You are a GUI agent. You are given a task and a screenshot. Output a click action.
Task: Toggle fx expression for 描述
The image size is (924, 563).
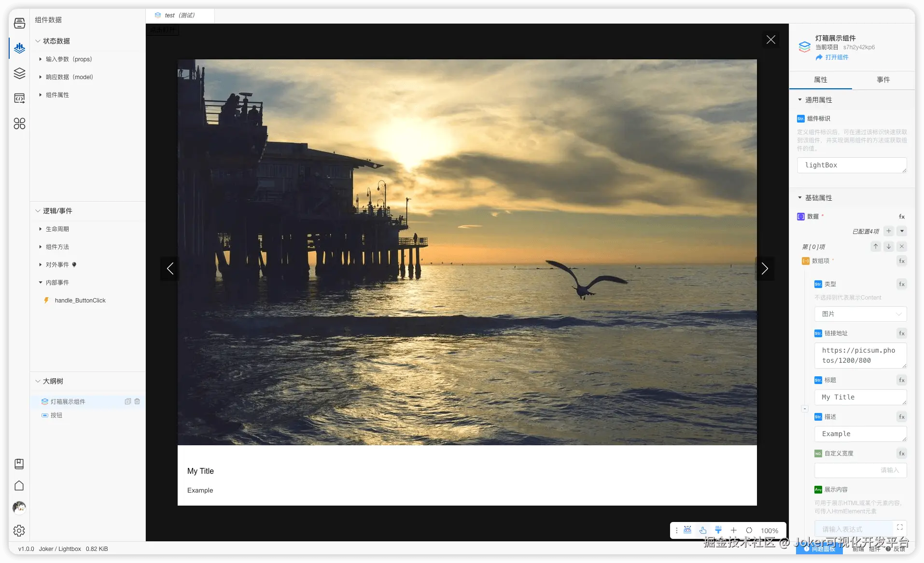tap(902, 417)
